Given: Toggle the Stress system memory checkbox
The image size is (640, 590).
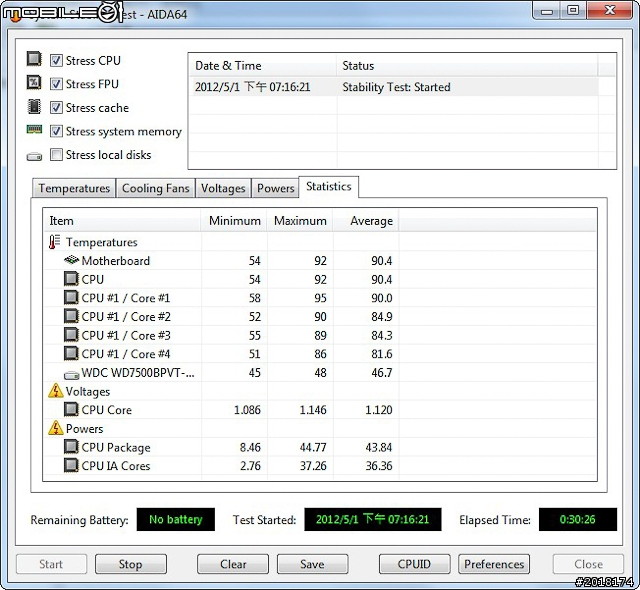Looking at the screenshot, I should point(57,131).
